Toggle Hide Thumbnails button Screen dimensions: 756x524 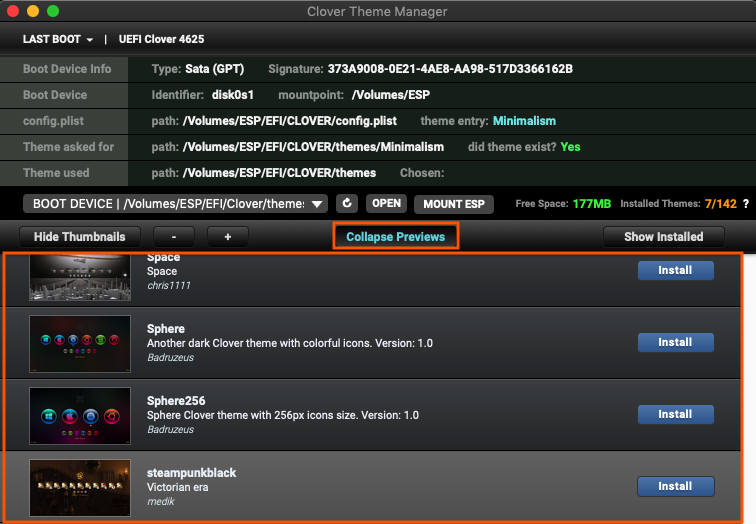(x=80, y=237)
